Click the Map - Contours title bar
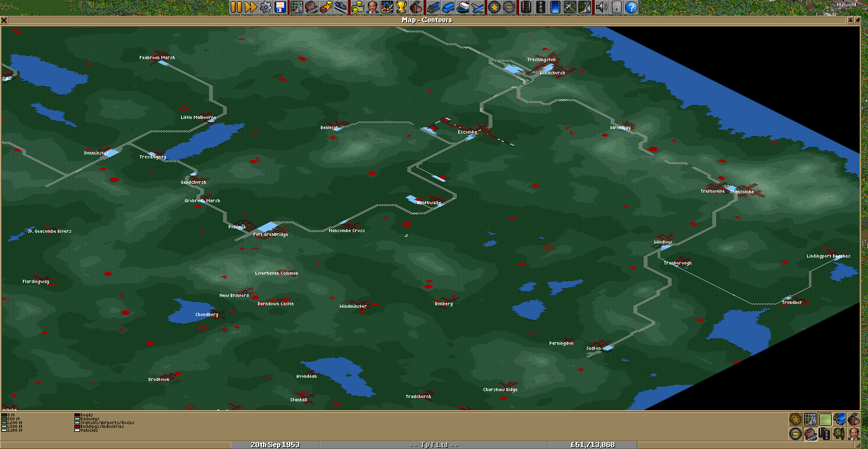The image size is (868, 449). pyautogui.click(x=427, y=20)
